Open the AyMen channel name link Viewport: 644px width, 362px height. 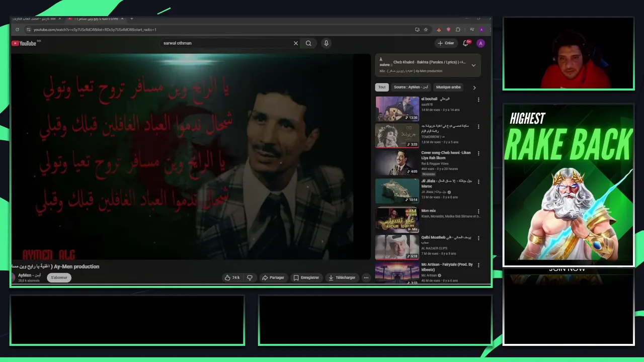[29, 276]
